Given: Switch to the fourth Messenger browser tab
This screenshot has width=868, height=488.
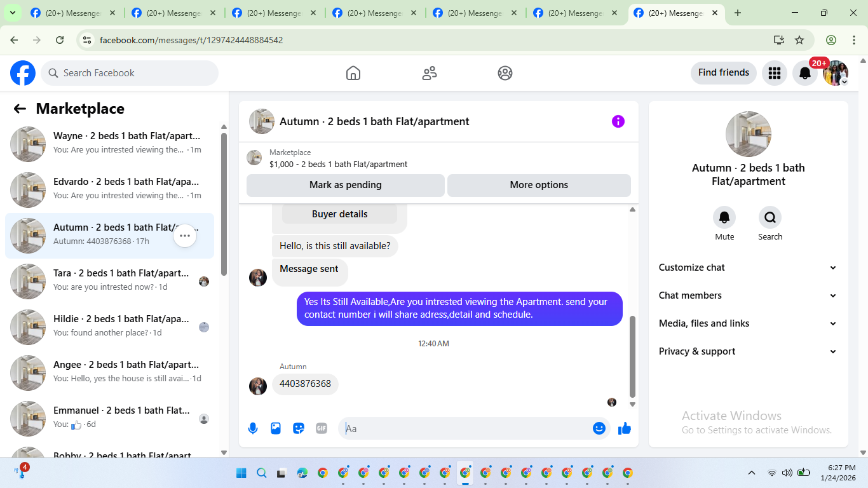Looking at the screenshot, I should (374, 13).
